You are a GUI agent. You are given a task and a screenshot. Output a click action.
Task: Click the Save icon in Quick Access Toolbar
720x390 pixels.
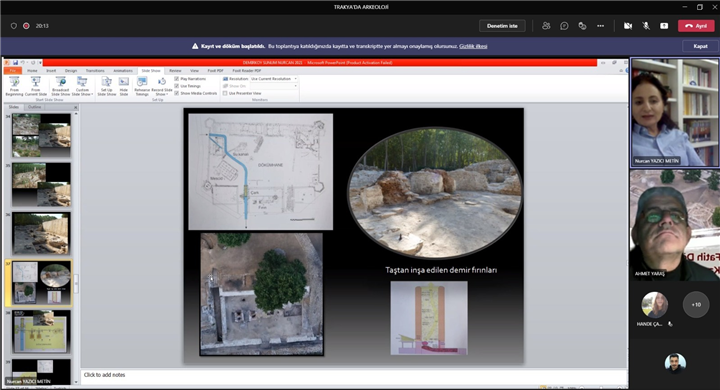click(x=15, y=62)
